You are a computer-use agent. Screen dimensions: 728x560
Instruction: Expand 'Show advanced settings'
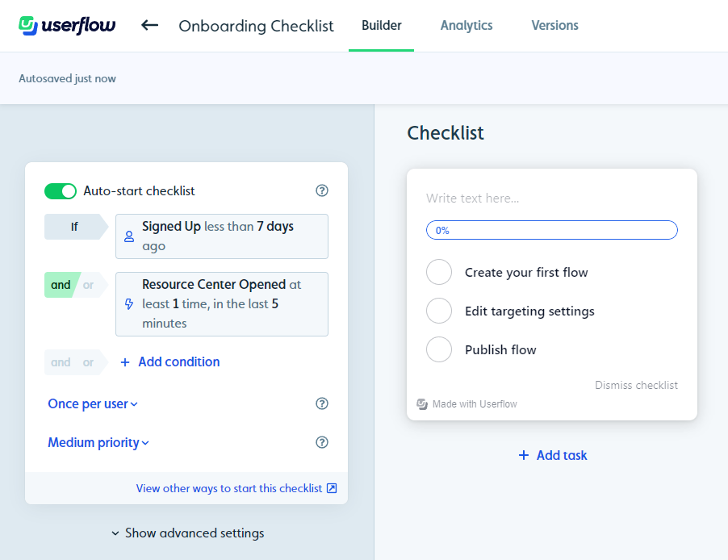[x=187, y=533]
